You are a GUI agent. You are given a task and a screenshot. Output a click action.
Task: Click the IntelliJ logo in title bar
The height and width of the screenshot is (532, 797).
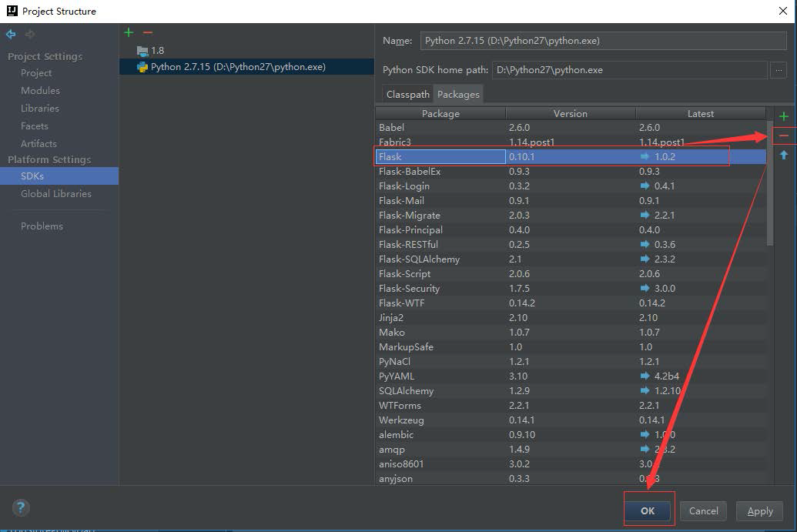coord(12,11)
